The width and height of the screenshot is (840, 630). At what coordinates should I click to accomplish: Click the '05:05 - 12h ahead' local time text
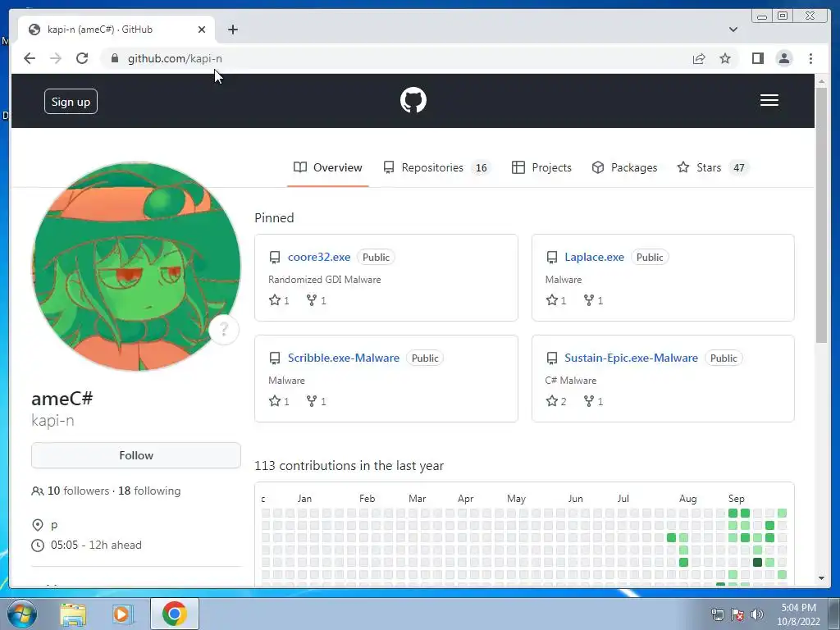pyautogui.click(x=97, y=545)
